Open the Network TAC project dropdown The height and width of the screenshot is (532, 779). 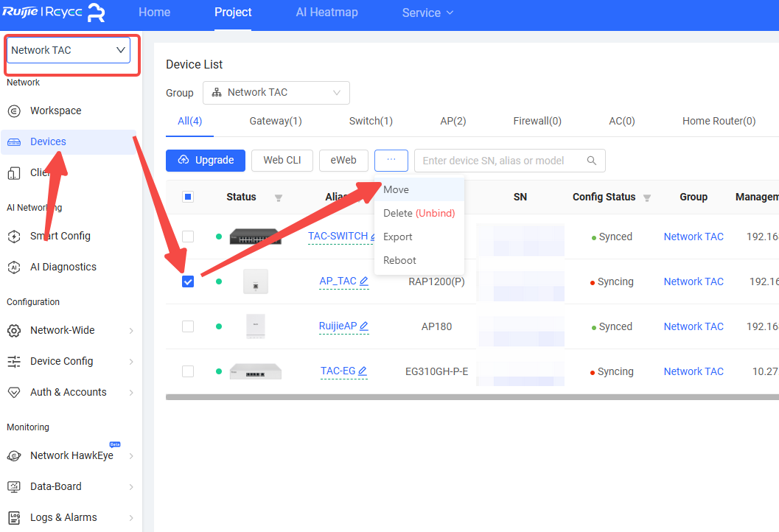coord(69,50)
